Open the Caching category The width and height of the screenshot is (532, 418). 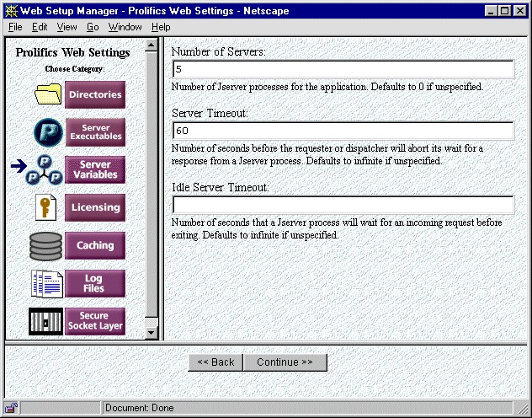[x=95, y=245]
